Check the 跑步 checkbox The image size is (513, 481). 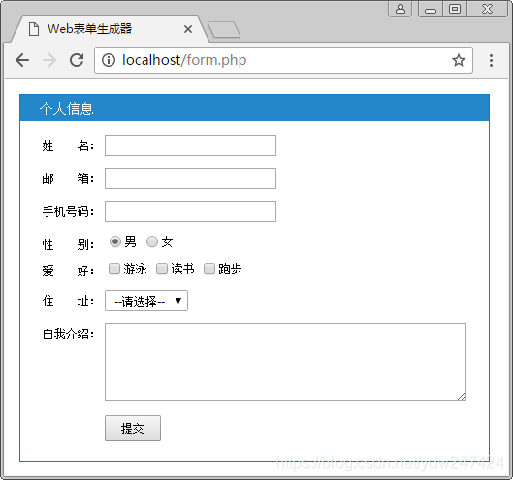[209, 269]
